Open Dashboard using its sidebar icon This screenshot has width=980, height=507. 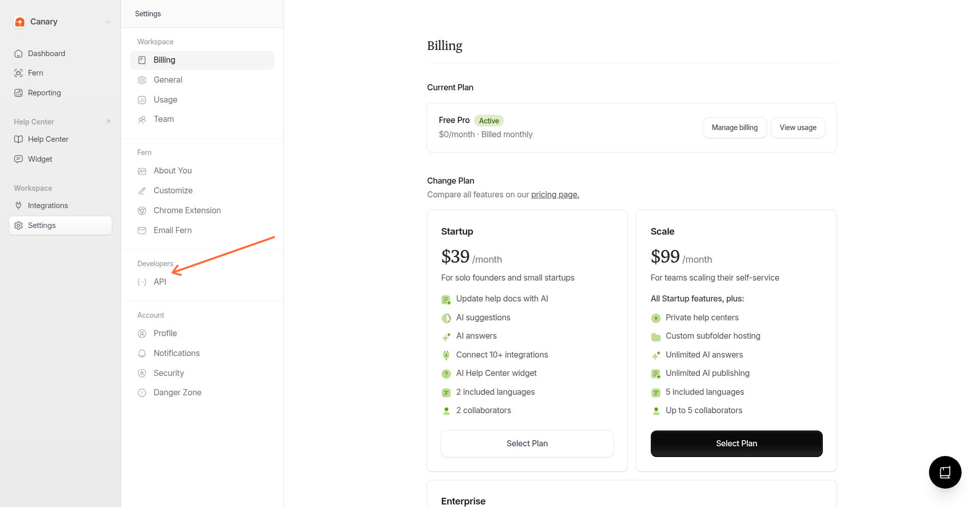[18, 53]
